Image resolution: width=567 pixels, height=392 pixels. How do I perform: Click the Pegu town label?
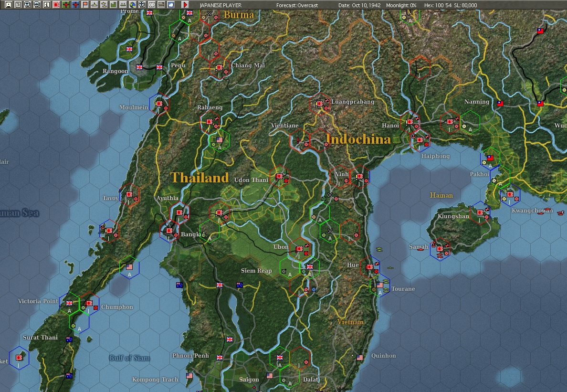(x=178, y=65)
